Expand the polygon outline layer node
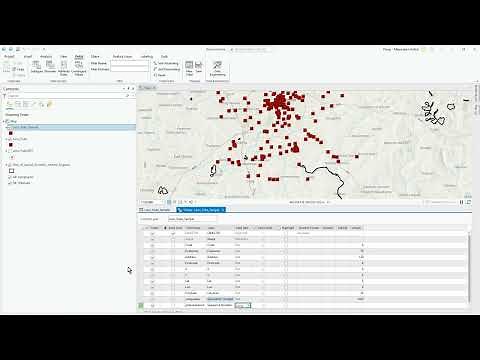This screenshot has height=360, width=480. click(6, 165)
